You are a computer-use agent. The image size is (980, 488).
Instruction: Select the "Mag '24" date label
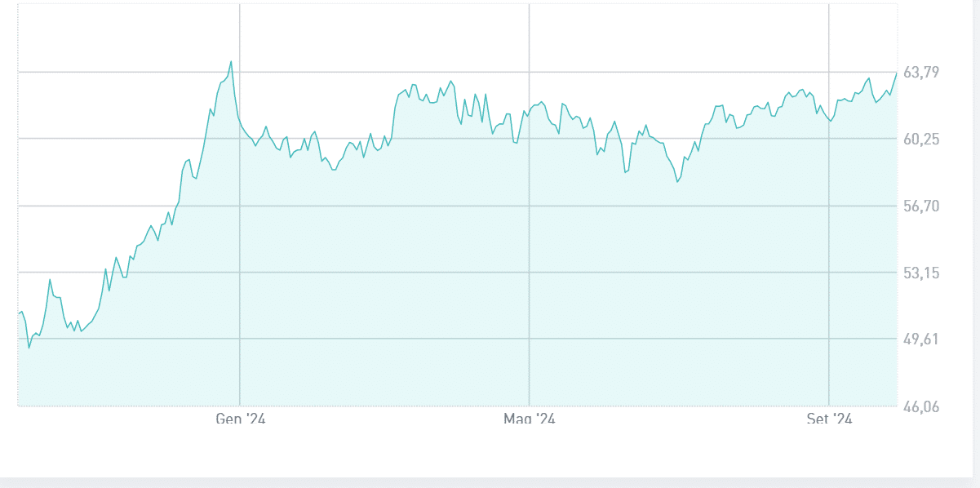pyautogui.click(x=529, y=419)
